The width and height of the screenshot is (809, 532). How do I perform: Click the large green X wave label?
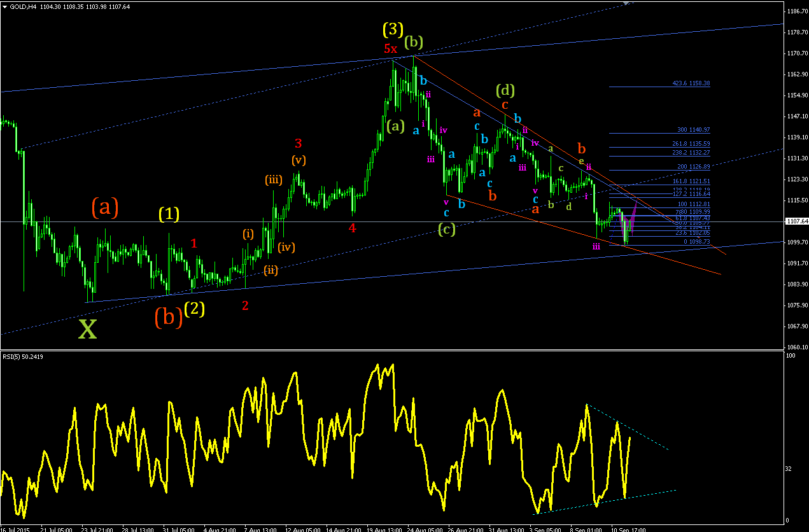(x=87, y=329)
